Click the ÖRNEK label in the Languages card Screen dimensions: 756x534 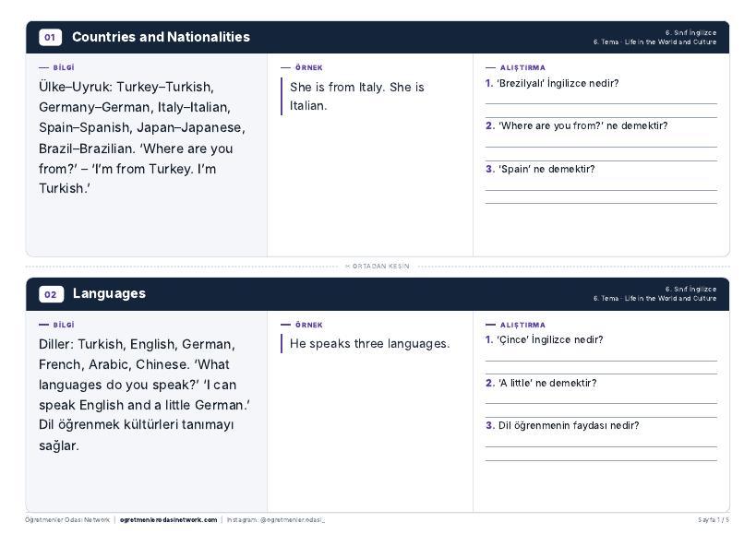click(x=309, y=325)
